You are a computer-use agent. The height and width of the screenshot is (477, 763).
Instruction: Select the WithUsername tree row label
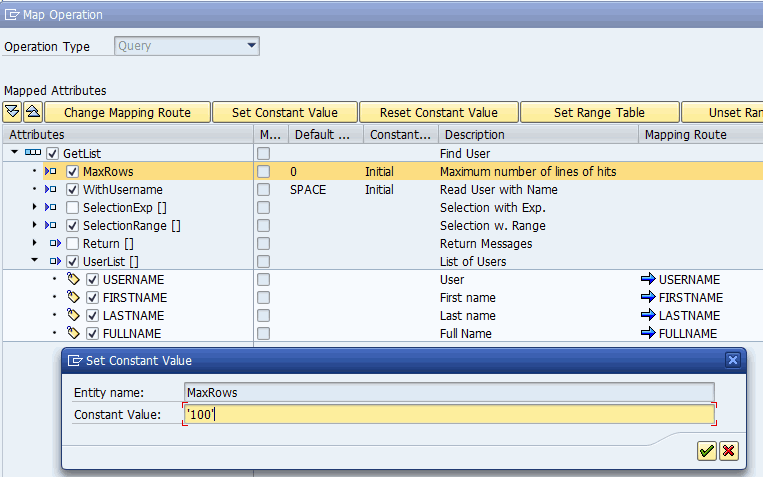tap(123, 190)
